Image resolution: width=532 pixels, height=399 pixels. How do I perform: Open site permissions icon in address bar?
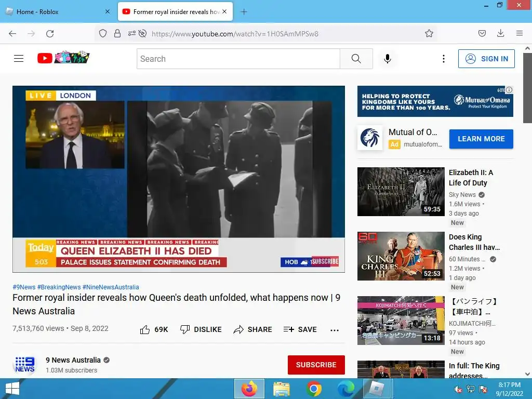click(x=131, y=33)
